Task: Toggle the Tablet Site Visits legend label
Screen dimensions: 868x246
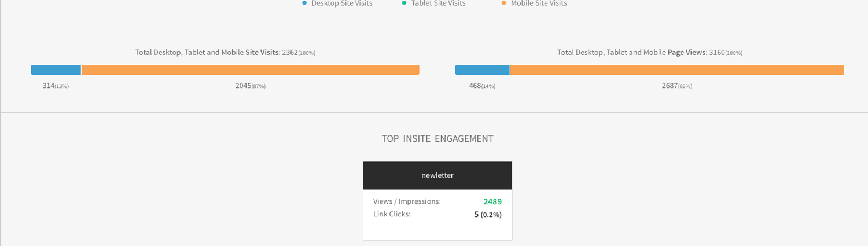Action: click(x=438, y=3)
